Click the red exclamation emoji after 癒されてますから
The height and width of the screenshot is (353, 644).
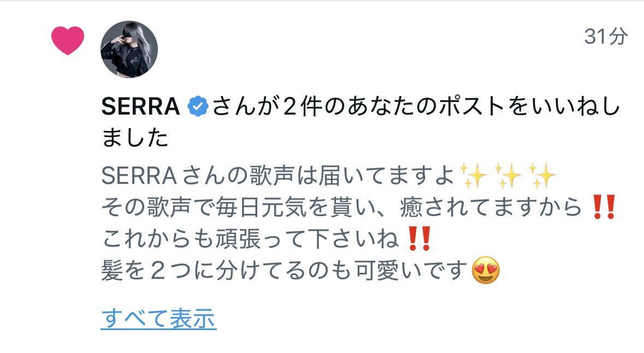pyautogui.click(x=603, y=206)
